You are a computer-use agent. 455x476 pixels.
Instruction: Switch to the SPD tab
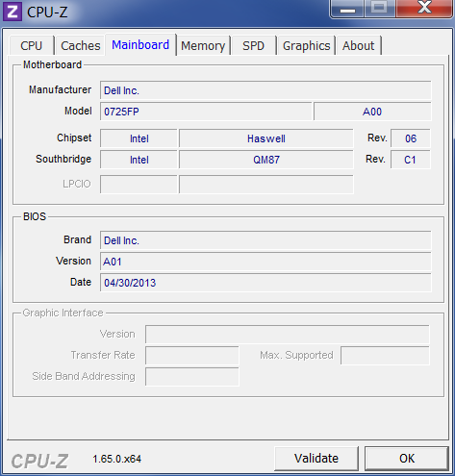(253, 45)
